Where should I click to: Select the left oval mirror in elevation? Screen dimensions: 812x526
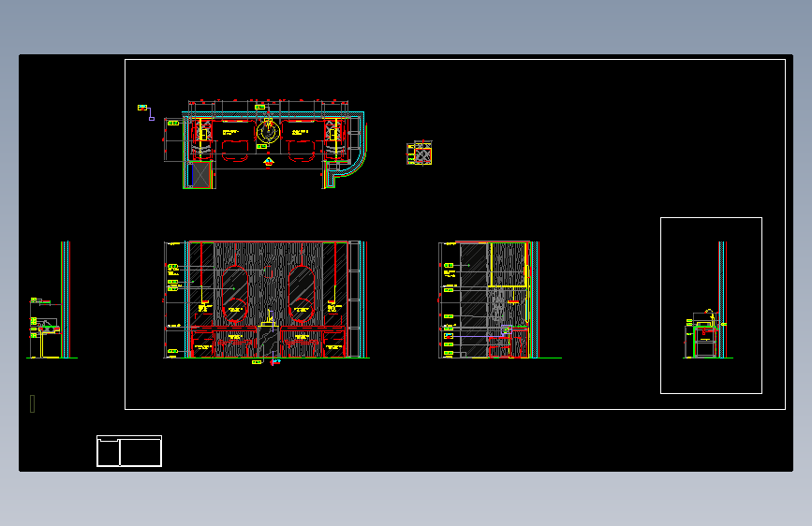234,294
